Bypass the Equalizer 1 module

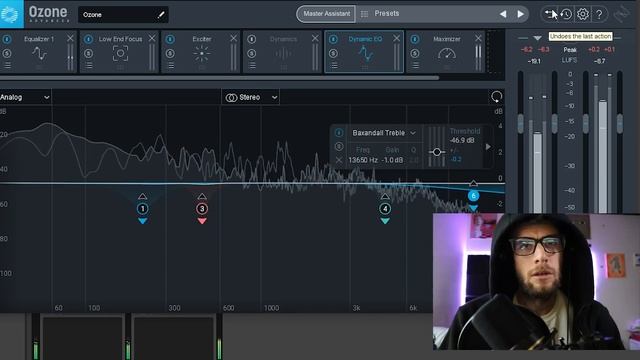coord(7,39)
